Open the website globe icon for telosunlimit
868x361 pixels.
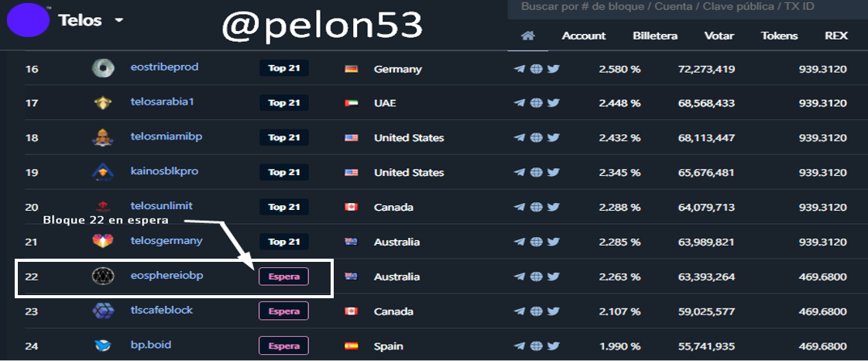[x=536, y=208]
